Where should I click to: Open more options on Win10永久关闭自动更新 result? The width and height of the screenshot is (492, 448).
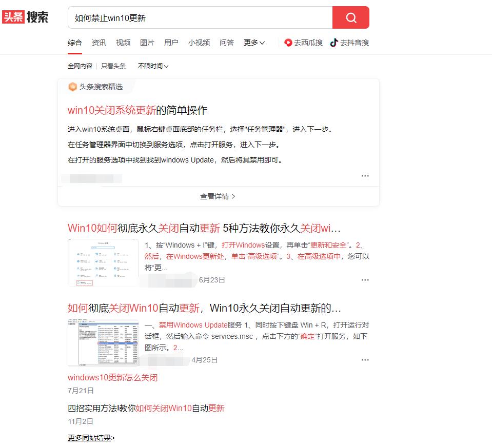coord(365,280)
